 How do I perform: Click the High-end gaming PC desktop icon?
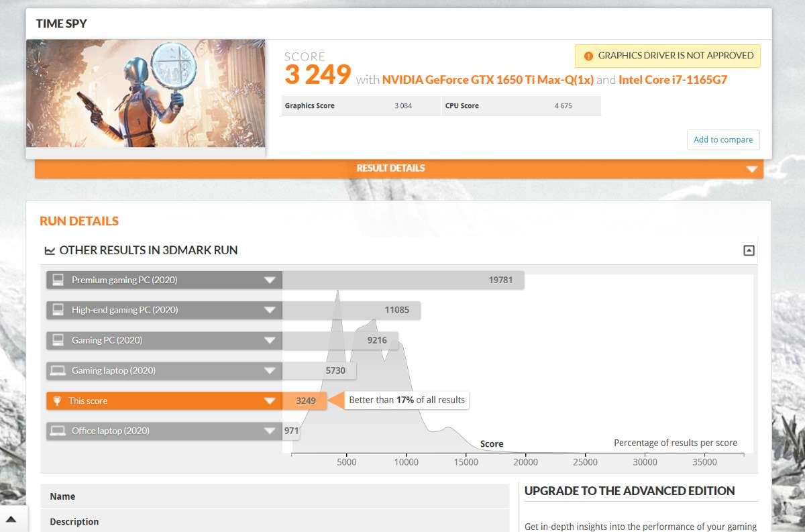[x=58, y=310]
